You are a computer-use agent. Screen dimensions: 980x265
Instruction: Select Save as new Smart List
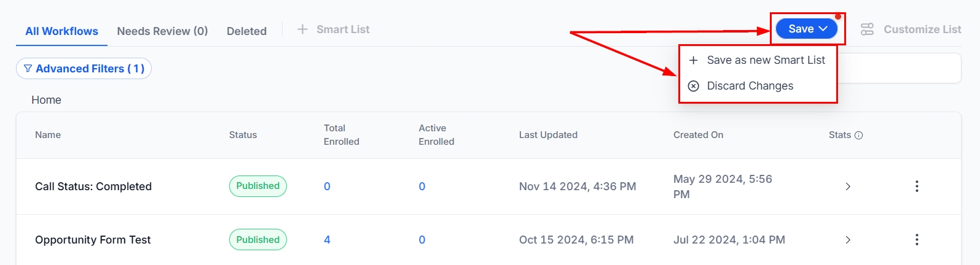click(x=766, y=60)
